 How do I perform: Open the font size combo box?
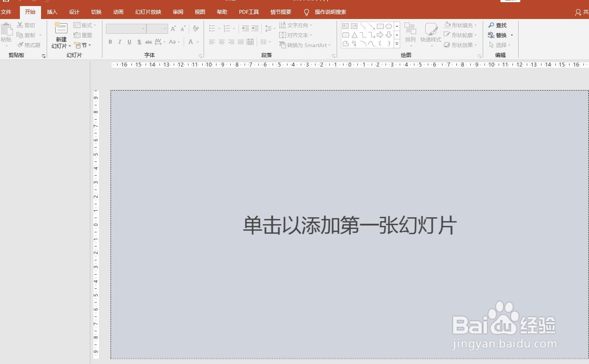(157, 28)
